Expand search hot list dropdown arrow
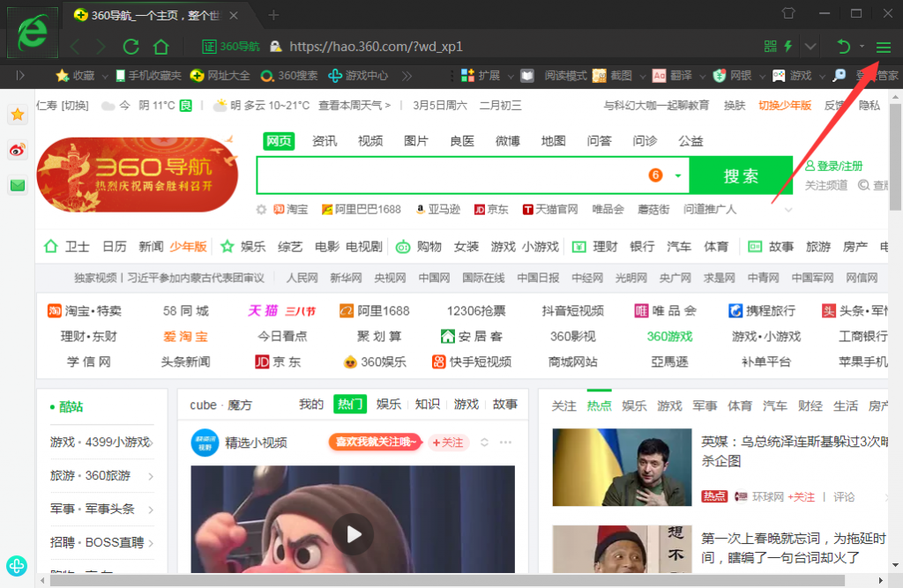This screenshot has width=903, height=588. (x=678, y=175)
